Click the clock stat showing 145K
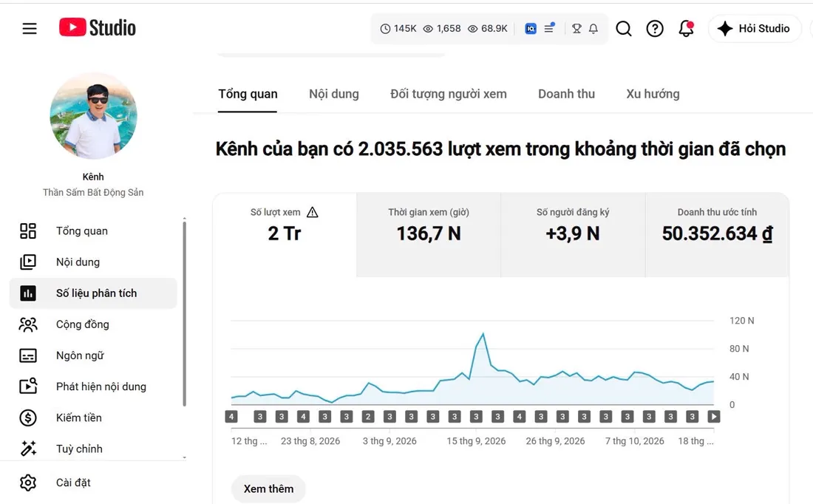Image resolution: width=813 pixels, height=504 pixels. coord(398,29)
